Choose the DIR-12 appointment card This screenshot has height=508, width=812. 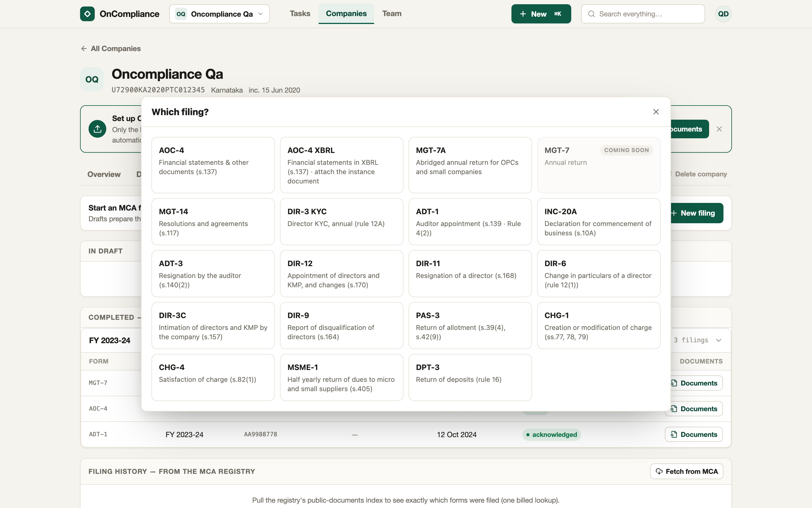tap(342, 273)
